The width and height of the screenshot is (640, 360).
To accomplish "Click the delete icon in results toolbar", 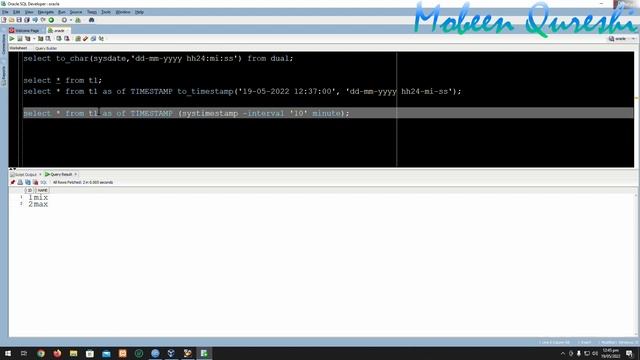I will (36, 182).
